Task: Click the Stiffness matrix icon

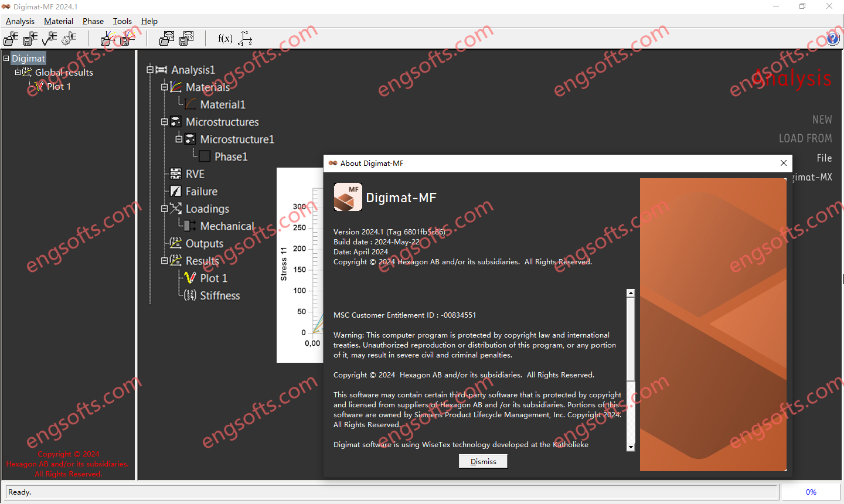Action: pyautogui.click(x=190, y=295)
